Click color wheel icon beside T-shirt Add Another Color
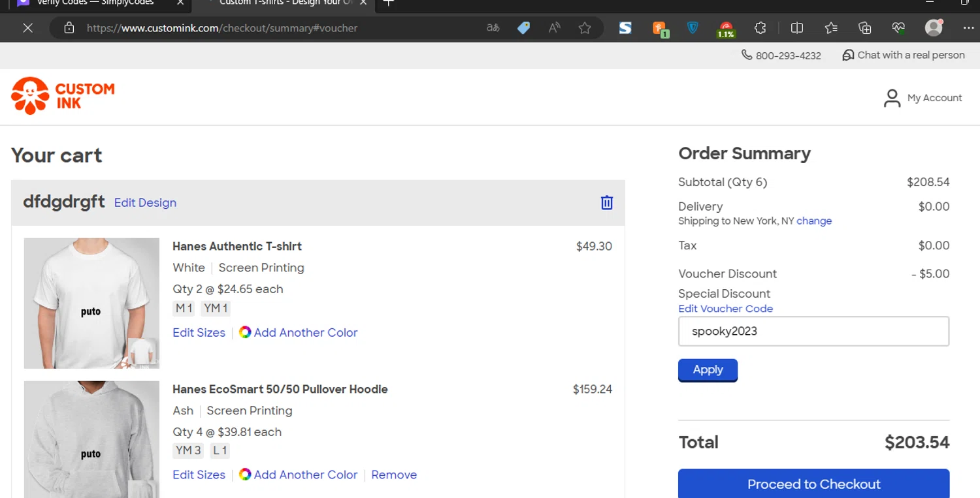This screenshot has width=980, height=498. [x=245, y=332]
